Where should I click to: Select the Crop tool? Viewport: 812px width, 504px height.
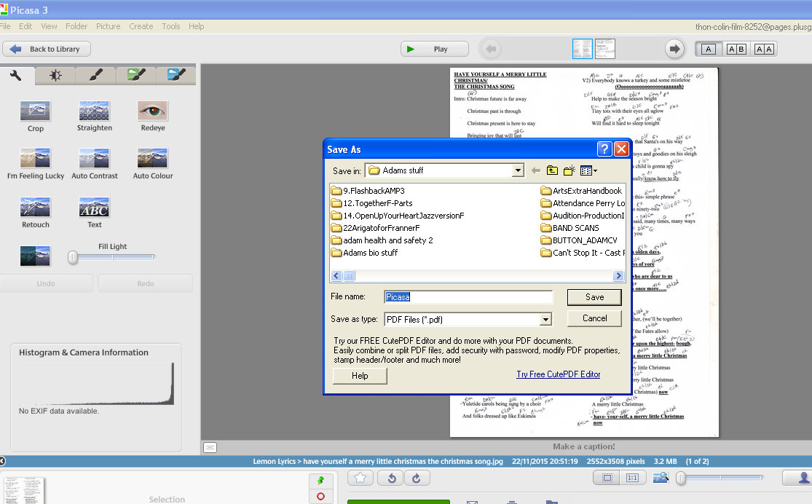click(x=35, y=113)
